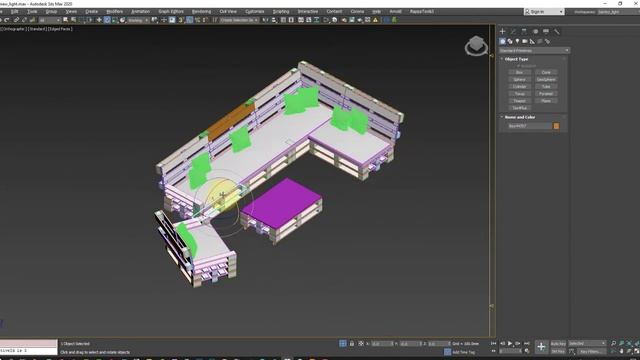Click the Unlink Selection icon
640x360 pixels.
click(24, 20)
